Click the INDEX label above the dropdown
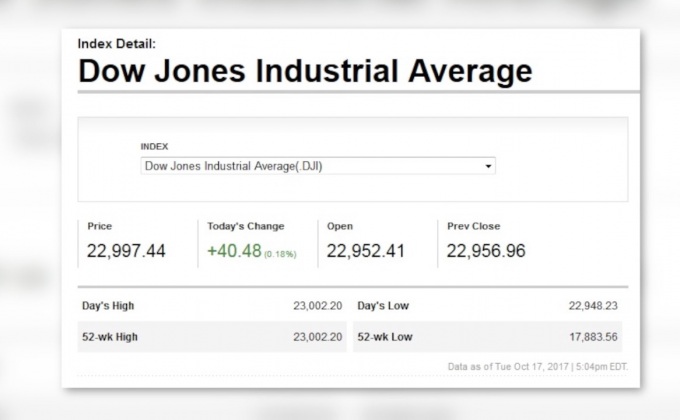 [155, 146]
